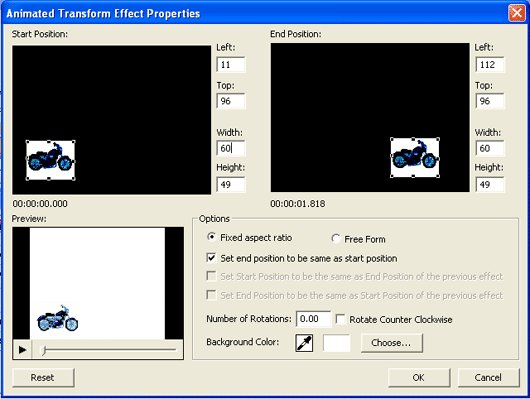This screenshot has width=530, height=399.
Task: Click the Cancel button
Action: coord(488,377)
